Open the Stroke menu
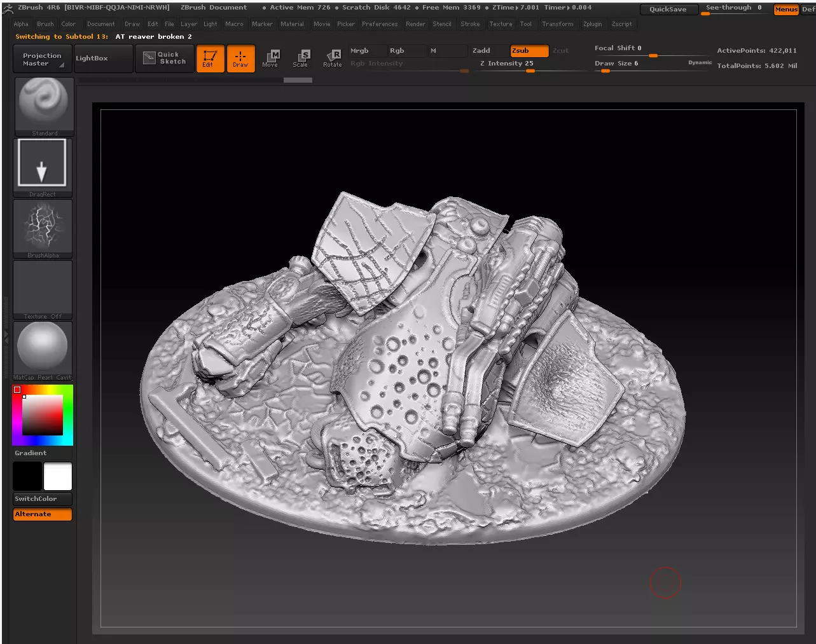This screenshot has width=816, height=644. 471,24
